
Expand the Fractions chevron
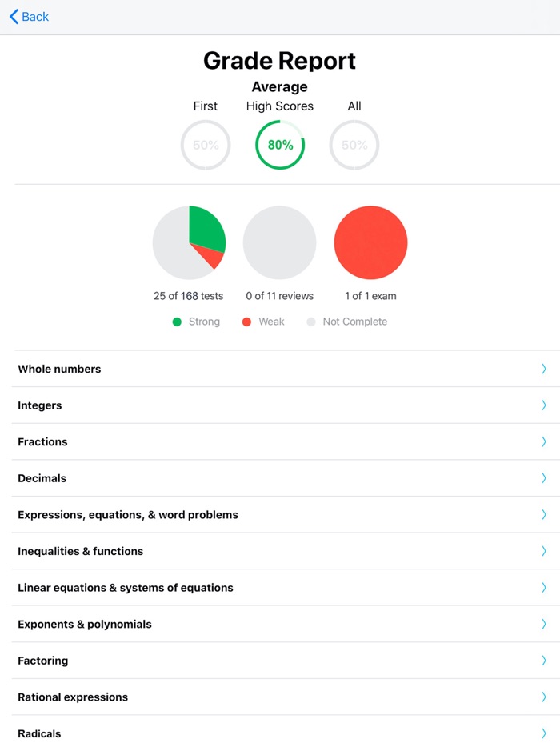click(544, 441)
